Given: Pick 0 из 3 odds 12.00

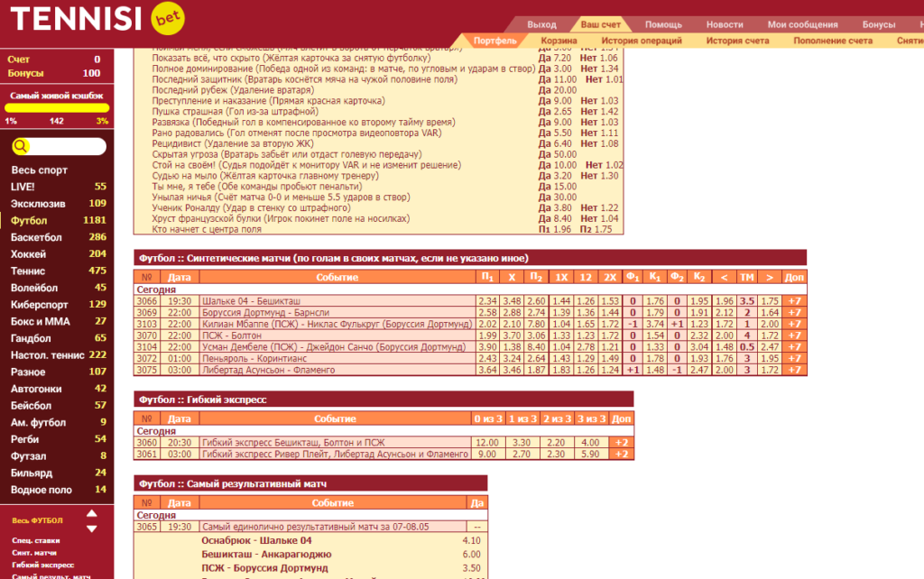Looking at the screenshot, I should (487, 442).
